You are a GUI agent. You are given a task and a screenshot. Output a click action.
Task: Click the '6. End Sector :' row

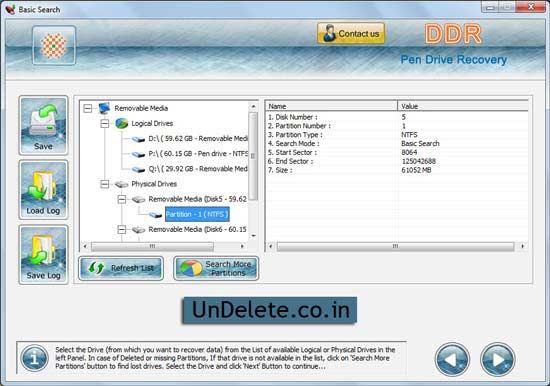tap(397, 161)
